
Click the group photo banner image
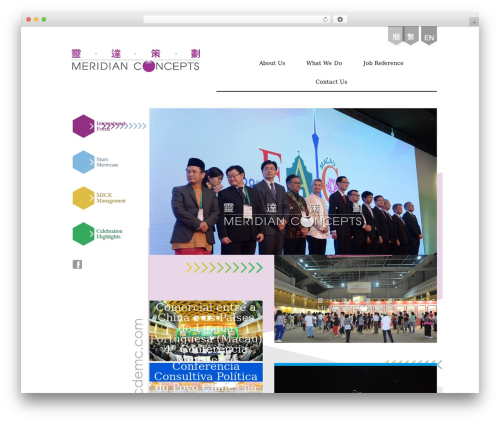pyautogui.click(x=293, y=181)
